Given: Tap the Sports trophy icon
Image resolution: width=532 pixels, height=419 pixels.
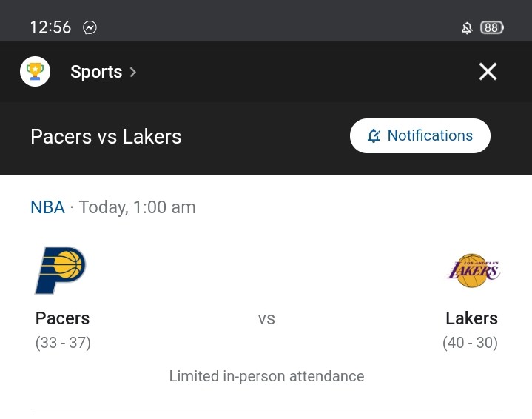Looking at the screenshot, I should (x=35, y=71).
